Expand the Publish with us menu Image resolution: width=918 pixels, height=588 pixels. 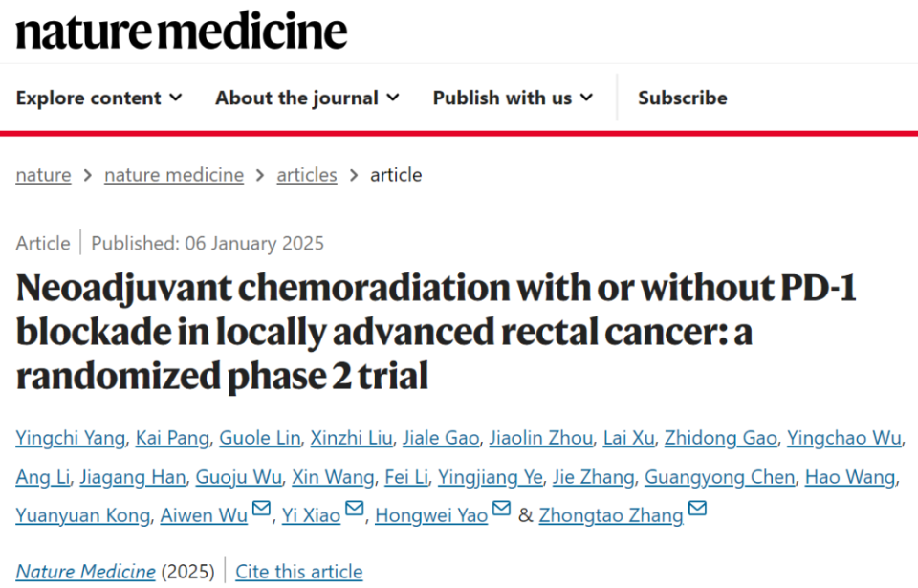point(513,98)
